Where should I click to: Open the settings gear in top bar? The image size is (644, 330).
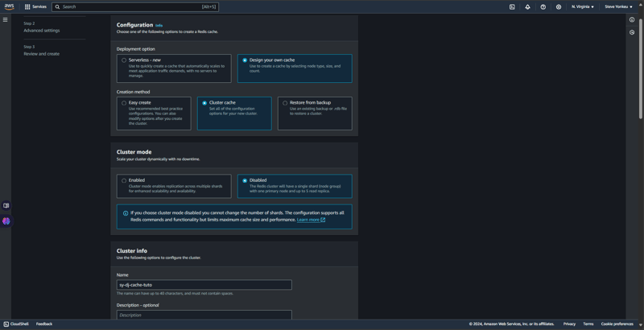point(559,7)
